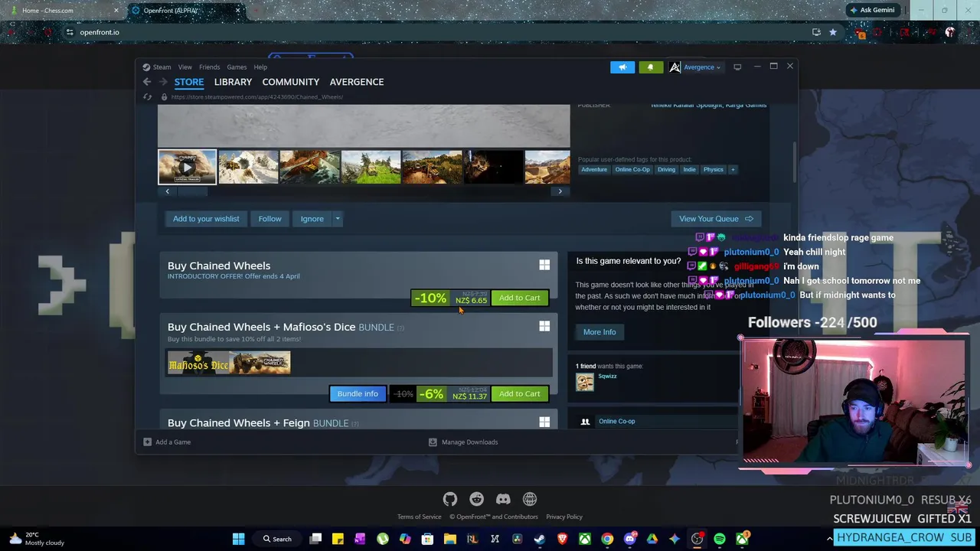Switch to the COMMUNITY tab

pos(291,82)
